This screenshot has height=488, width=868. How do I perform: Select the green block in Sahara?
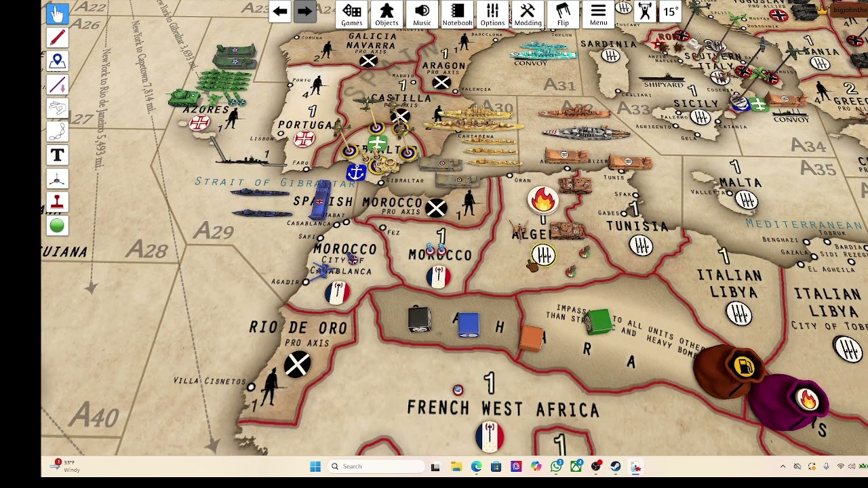(599, 321)
